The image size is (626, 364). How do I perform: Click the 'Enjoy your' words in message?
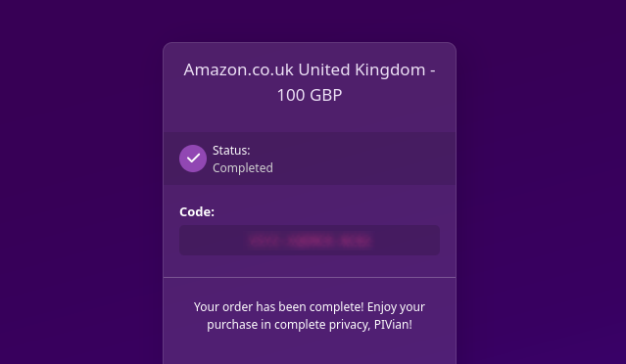396,307
